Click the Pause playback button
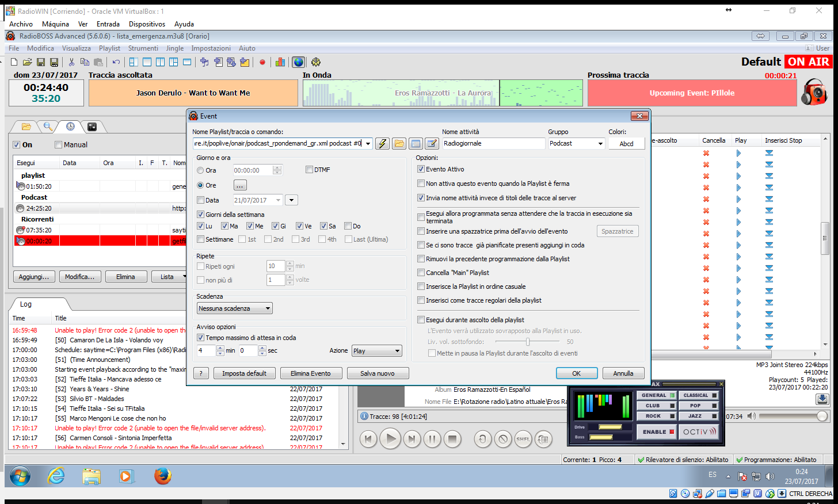The height and width of the screenshot is (504, 838). [x=432, y=440]
